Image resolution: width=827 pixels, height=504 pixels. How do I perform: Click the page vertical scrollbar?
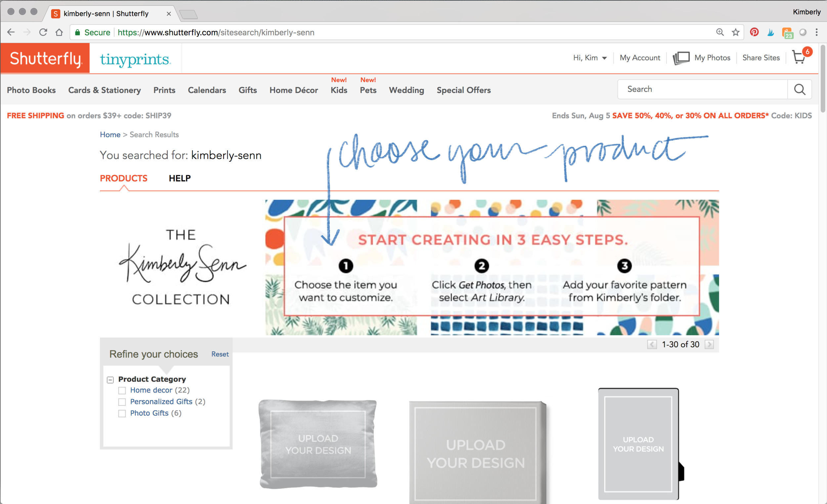(x=823, y=79)
